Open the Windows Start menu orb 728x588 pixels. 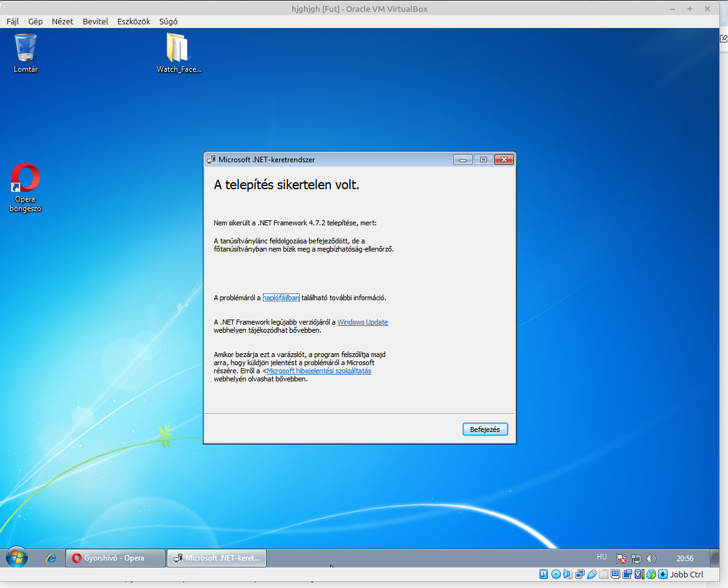17,557
